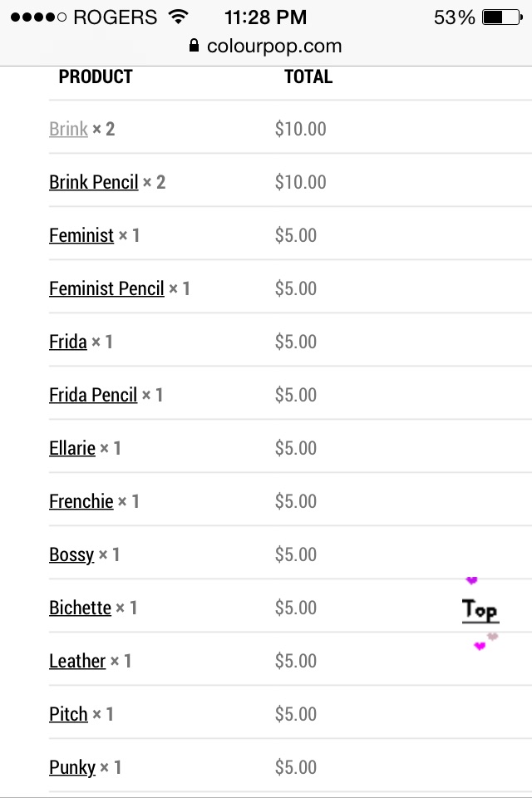Screen dimensions: 532x798
Task: Open the Ellarie product link
Action: point(71,448)
